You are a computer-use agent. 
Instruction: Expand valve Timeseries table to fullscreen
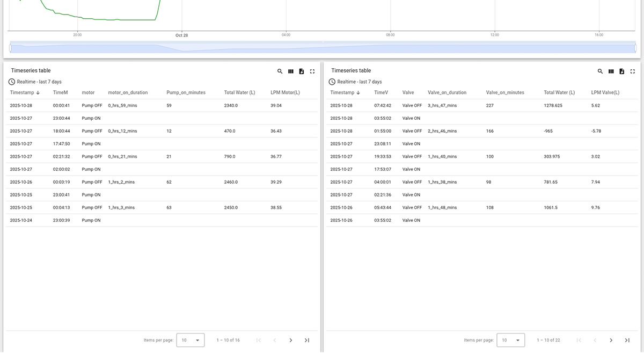click(x=633, y=71)
